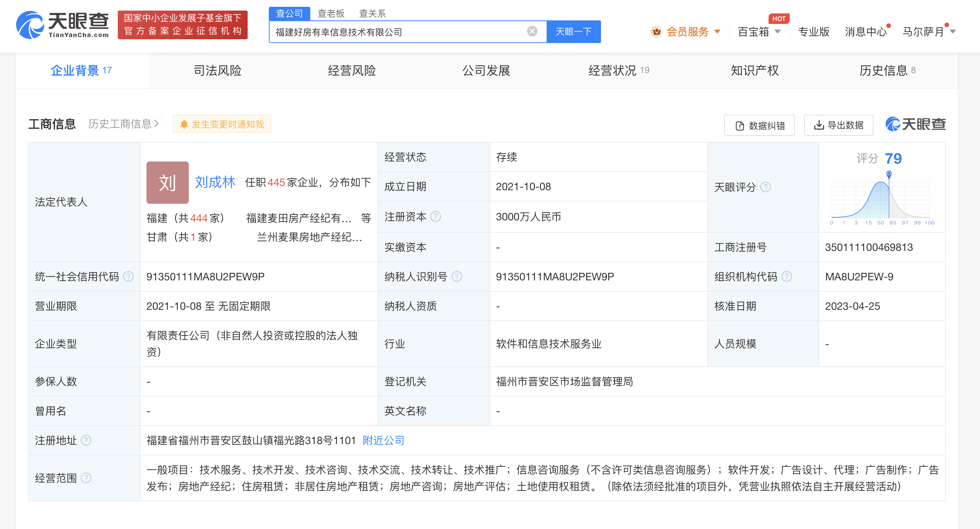The width and height of the screenshot is (980, 529).
Task: Open the 注册资本 help question mark icon
Action: (436, 217)
